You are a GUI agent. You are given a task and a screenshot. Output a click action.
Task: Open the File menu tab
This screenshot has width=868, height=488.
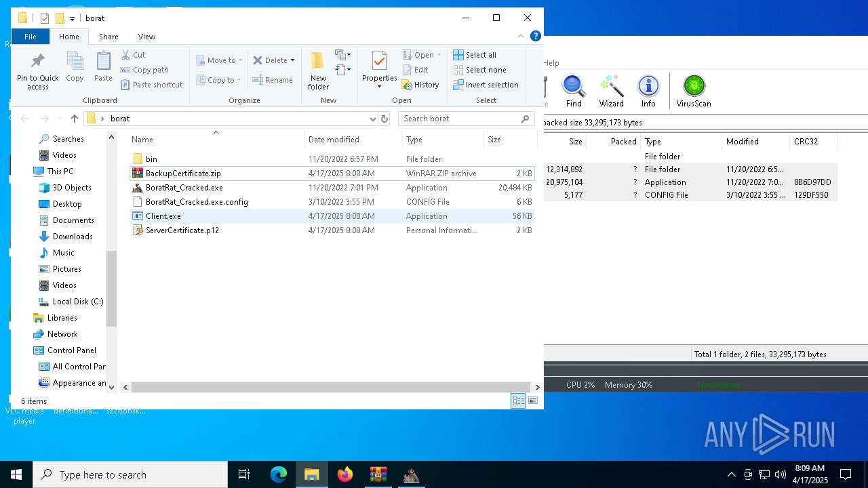(x=31, y=37)
